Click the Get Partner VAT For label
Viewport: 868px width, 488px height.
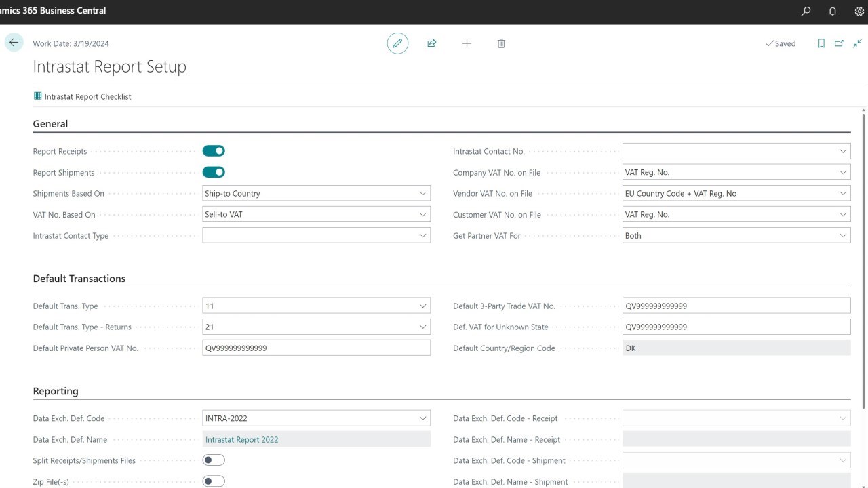487,235
